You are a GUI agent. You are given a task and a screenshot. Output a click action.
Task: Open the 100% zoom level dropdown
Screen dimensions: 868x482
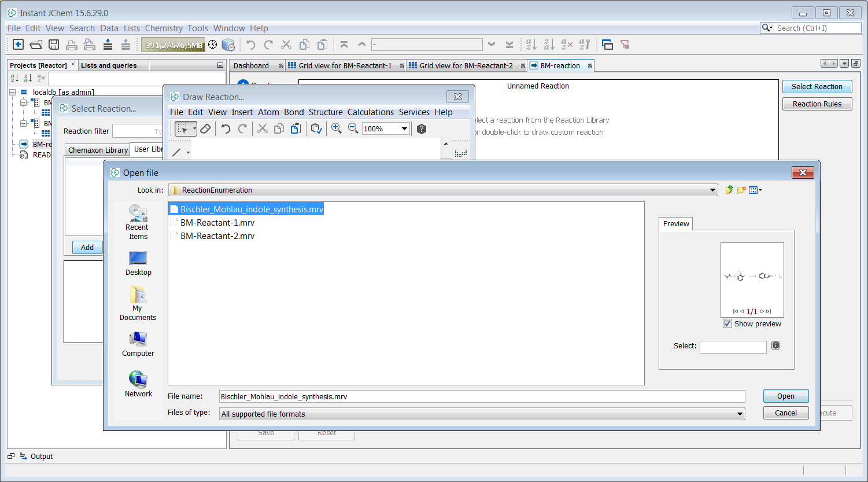(404, 128)
